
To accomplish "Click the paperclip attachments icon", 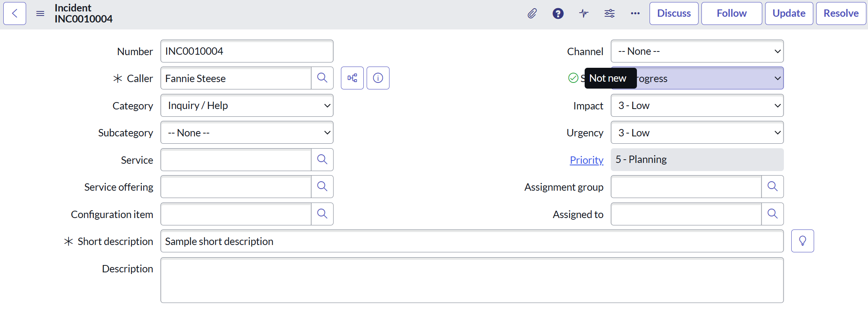I will point(532,13).
